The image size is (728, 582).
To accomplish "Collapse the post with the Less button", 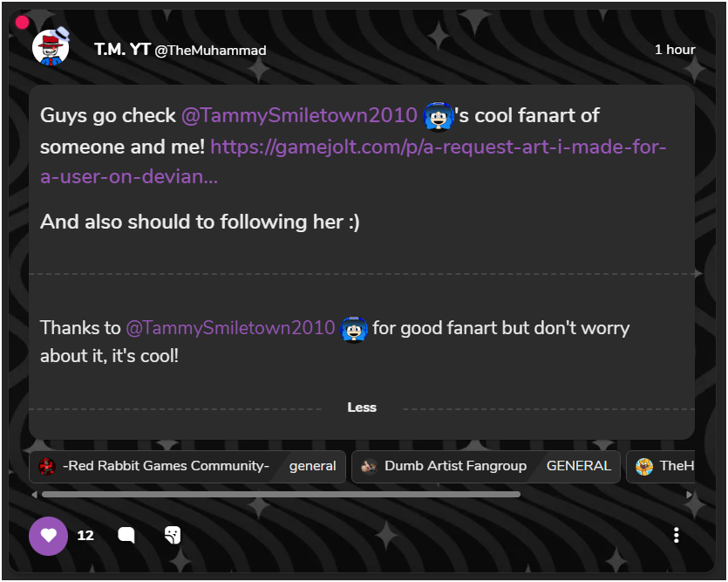I will coord(362,407).
